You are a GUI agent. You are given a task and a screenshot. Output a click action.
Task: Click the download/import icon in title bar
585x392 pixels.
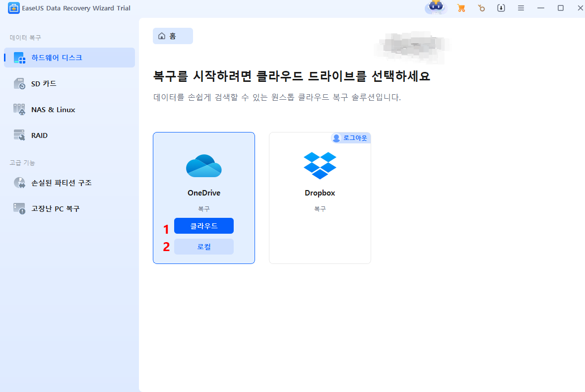click(x=501, y=8)
